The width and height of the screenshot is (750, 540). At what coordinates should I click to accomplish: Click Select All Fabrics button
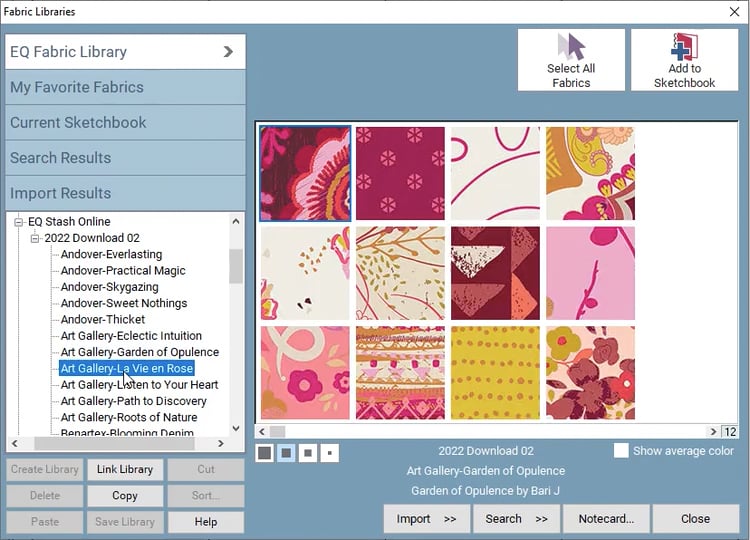(x=571, y=60)
